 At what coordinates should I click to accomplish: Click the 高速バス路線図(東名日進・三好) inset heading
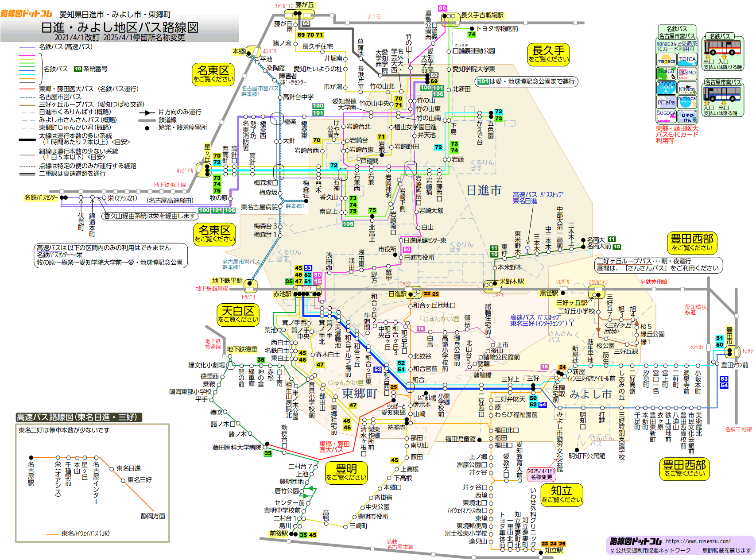point(79,417)
